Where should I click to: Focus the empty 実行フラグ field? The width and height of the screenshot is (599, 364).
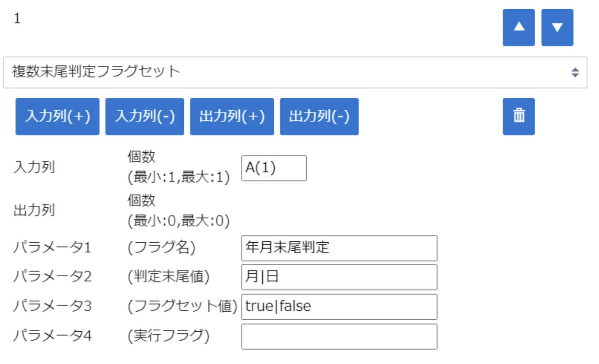tap(339, 337)
